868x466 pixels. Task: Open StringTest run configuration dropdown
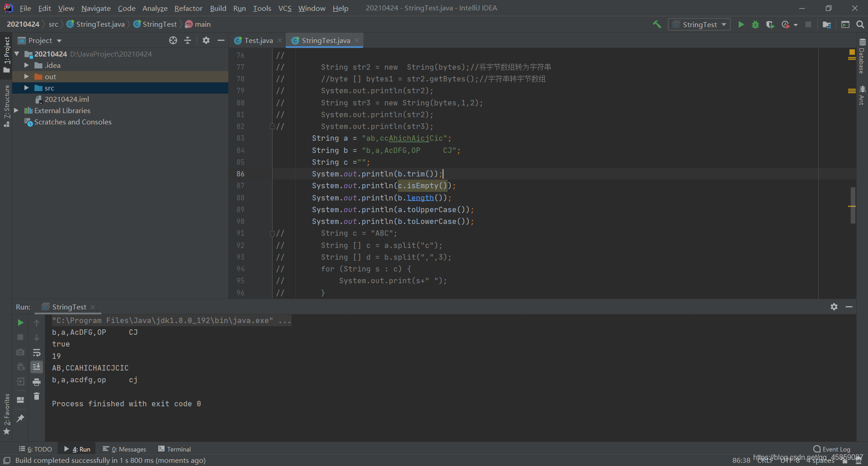(699, 24)
